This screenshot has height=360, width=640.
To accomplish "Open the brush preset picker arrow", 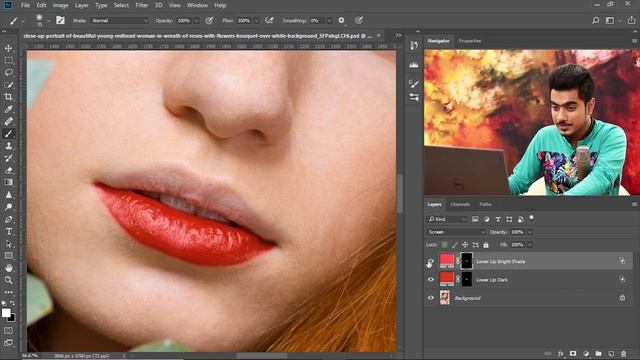I will pos(49,20).
